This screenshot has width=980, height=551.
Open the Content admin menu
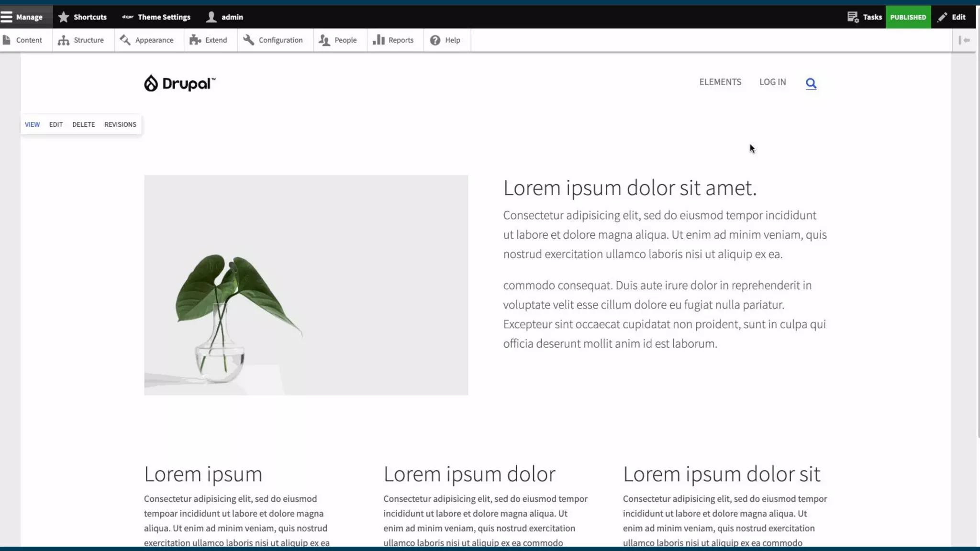[22, 40]
